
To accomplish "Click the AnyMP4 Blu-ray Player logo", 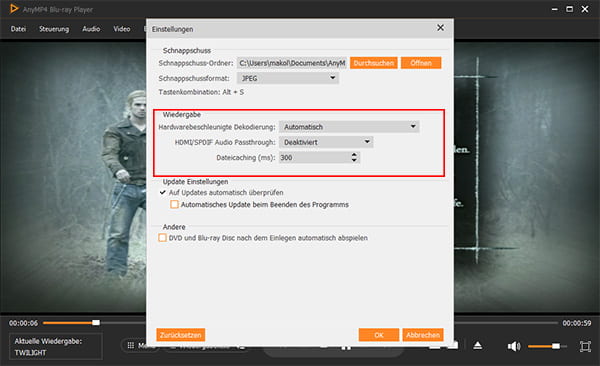I will coord(14,9).
